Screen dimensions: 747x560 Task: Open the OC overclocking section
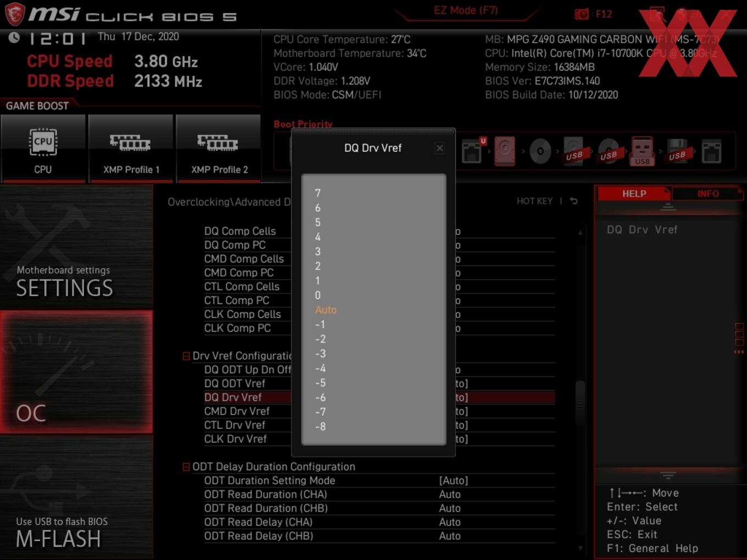(76, 372)
